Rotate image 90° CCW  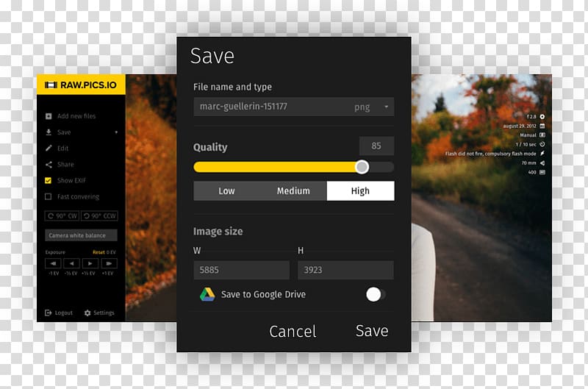pos(99,215)
